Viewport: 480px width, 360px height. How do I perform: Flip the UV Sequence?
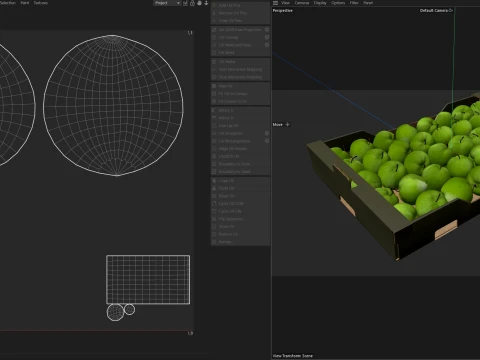(240, 219)
